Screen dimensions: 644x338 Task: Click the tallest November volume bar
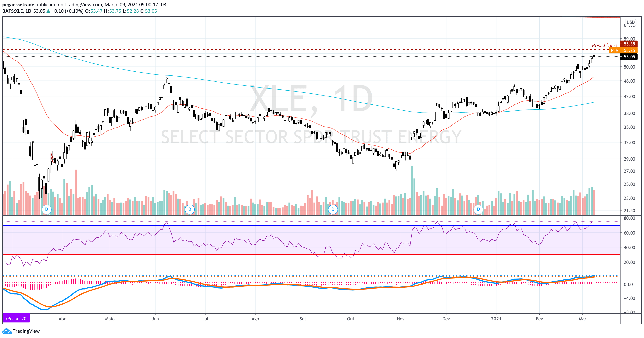(412, 190)
